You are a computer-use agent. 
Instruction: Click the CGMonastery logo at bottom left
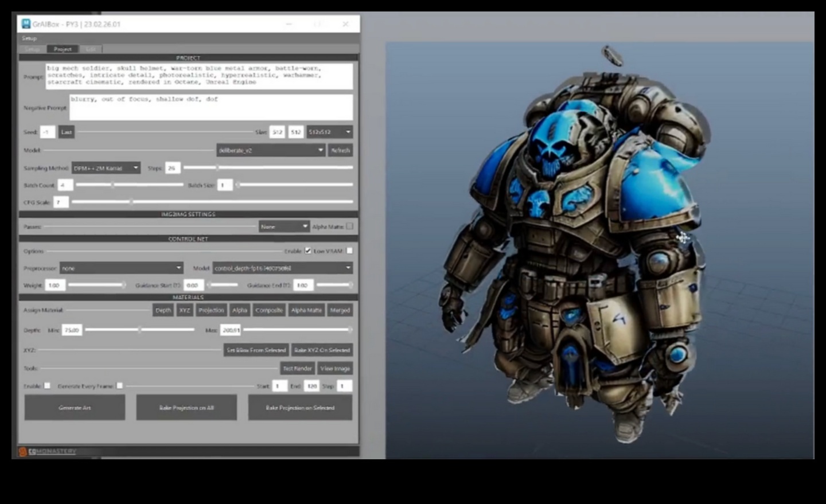click(x=49, y=452)
